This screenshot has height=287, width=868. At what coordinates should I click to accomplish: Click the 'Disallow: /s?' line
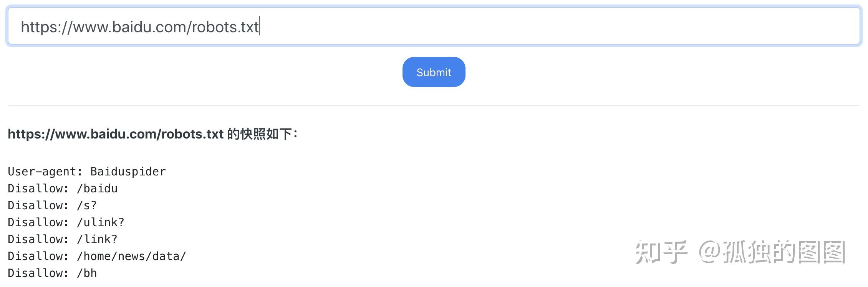(x=52, y=205)
